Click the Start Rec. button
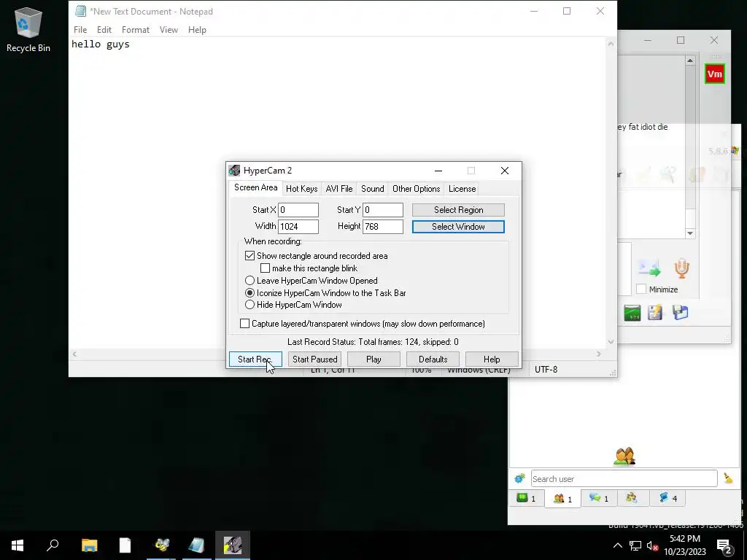747x560 pixels. coord(255,359)
